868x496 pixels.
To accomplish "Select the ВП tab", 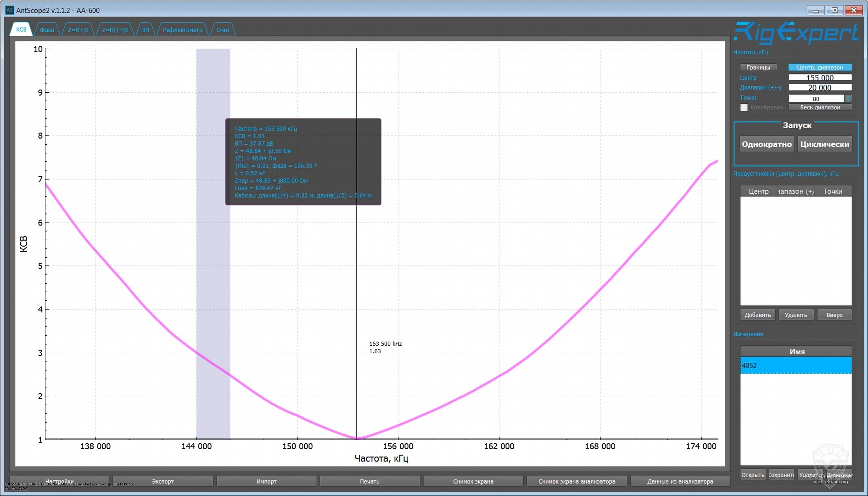I will 146,30.
